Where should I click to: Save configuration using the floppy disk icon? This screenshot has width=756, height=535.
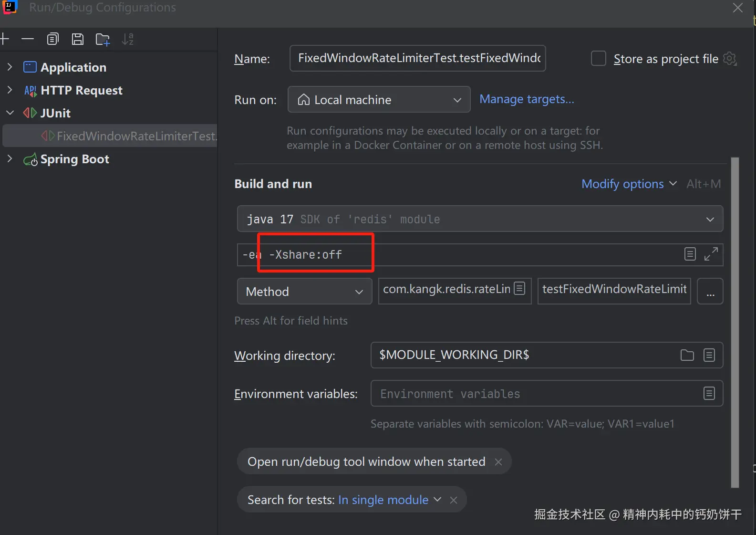78,39
